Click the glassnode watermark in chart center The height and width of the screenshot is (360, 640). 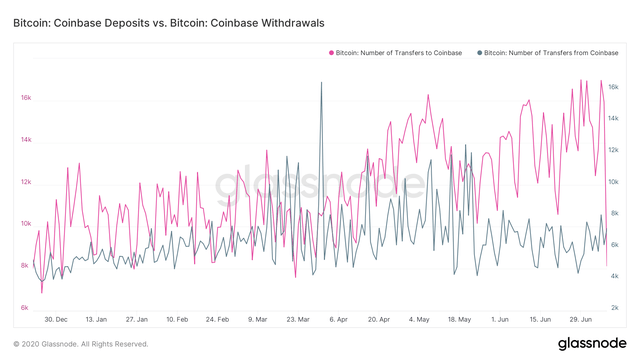(x=320, y=184)
